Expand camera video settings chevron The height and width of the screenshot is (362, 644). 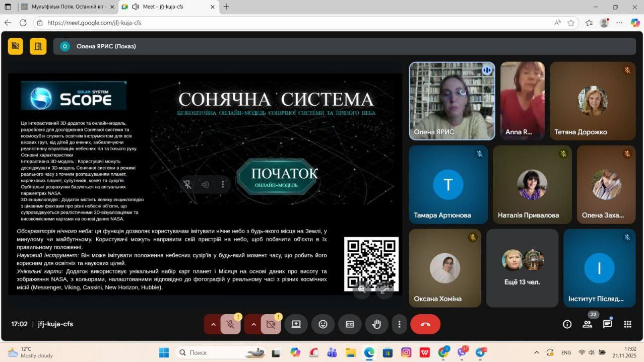(x=253, y=325)
